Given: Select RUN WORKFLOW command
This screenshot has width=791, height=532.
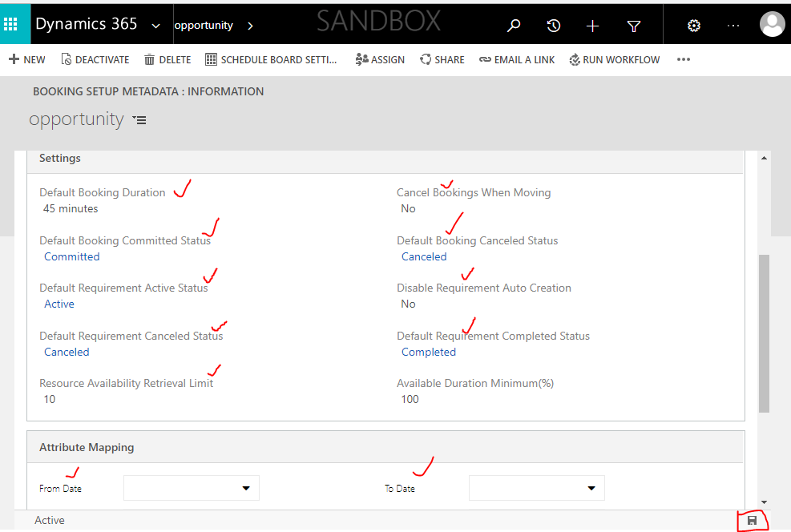Looking at the screenshot, I should [x=615, y=59].
